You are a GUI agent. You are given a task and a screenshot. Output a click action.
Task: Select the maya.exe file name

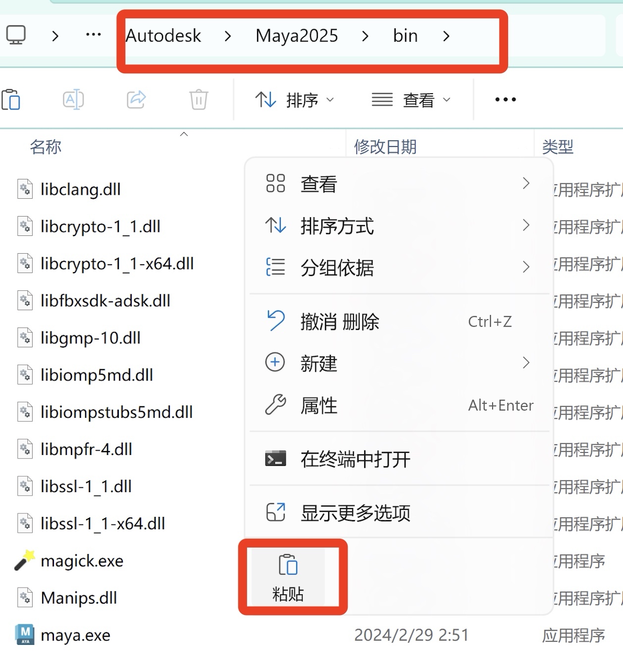[76, 635]
